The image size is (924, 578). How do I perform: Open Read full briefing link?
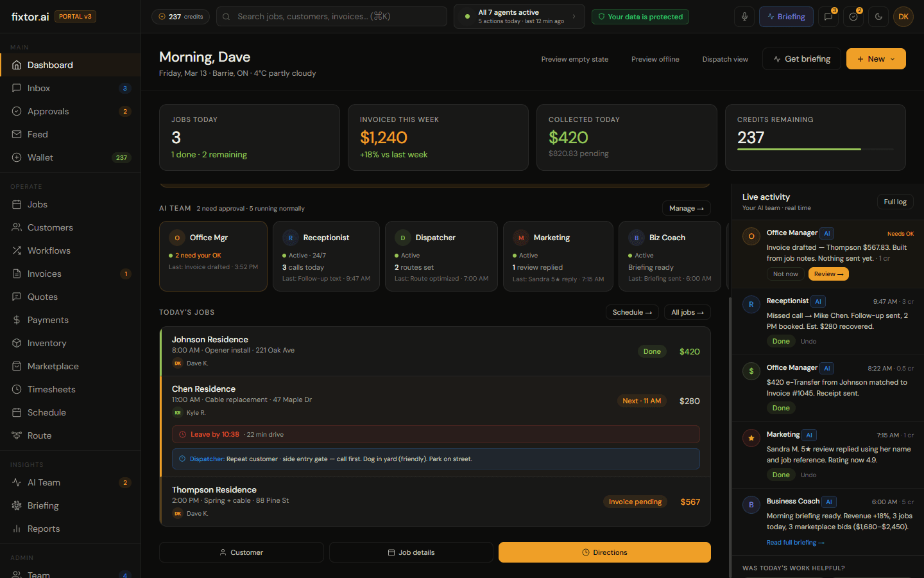(795, 542)
